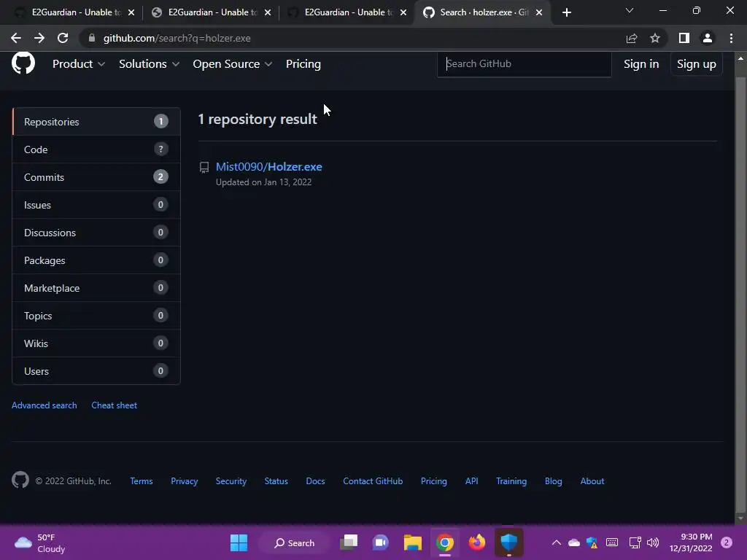Open a new tab with plus button
747x560 pixels.
pos(566,13)
